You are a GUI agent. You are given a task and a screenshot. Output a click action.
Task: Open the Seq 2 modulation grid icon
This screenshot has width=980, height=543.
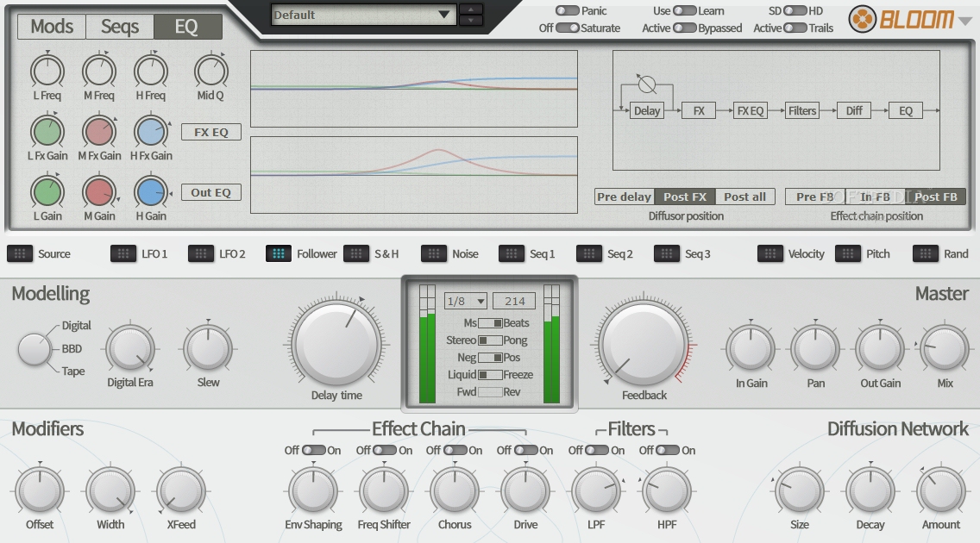(x=588, y=253)
